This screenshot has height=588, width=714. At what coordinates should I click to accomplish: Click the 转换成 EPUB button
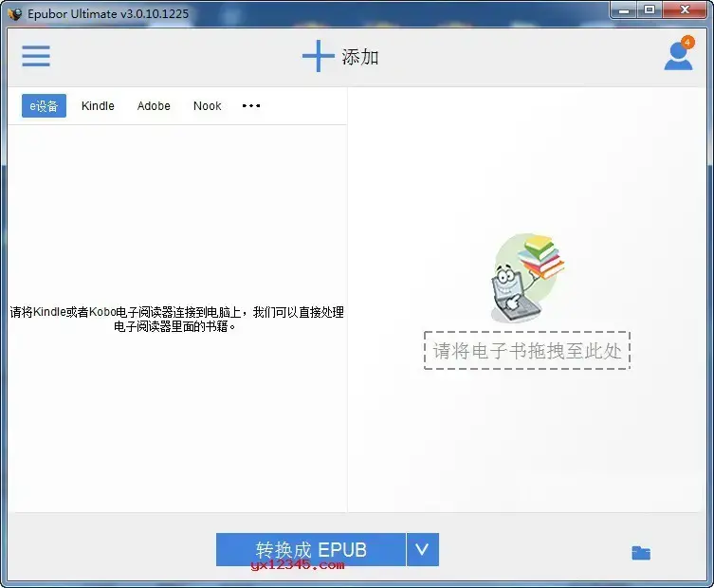coord(311,550)
